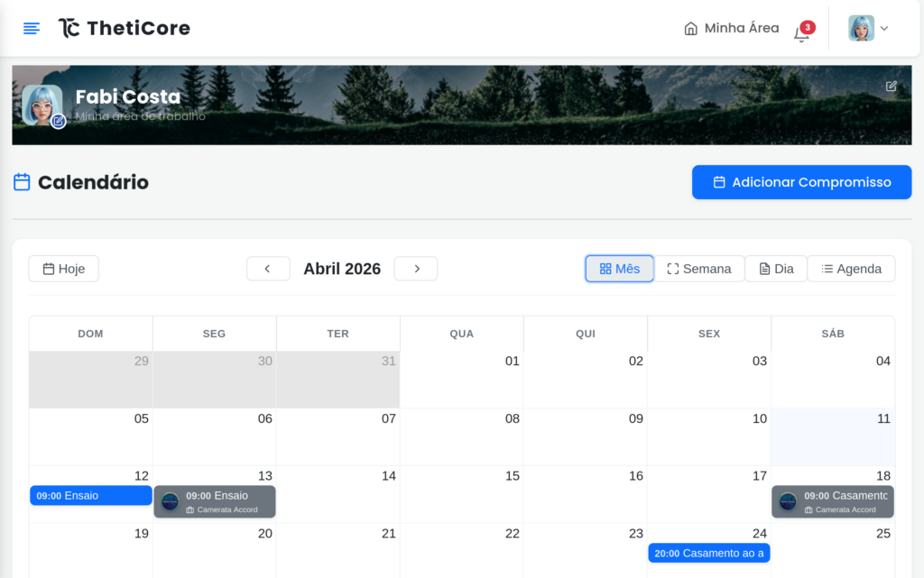Select day 31 of previous month
Viewport: 924px width, 578px height.
tap(338, 380)
